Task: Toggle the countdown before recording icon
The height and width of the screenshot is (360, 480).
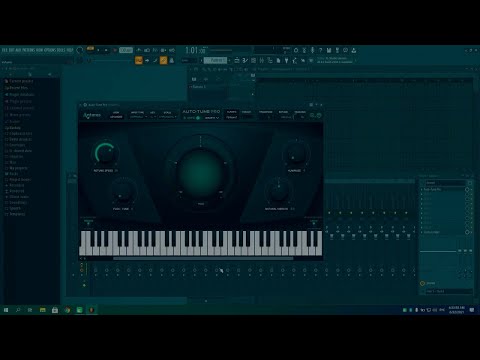Action: pos(155,50)
